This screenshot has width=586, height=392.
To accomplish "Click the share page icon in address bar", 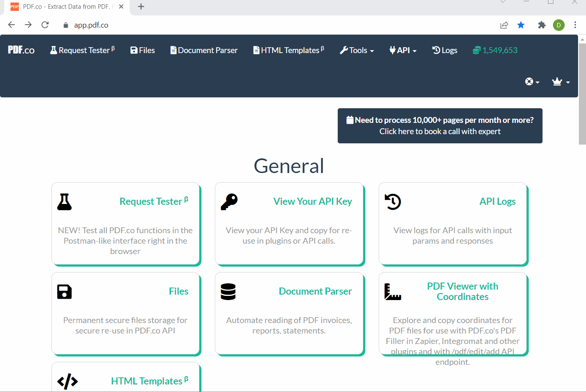I will click(504, 25).
